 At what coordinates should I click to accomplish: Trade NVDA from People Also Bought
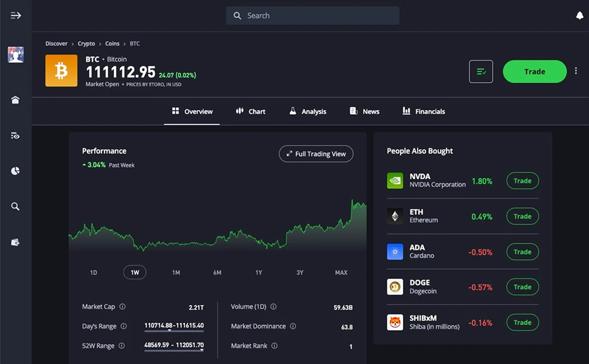tap(523, 181)
